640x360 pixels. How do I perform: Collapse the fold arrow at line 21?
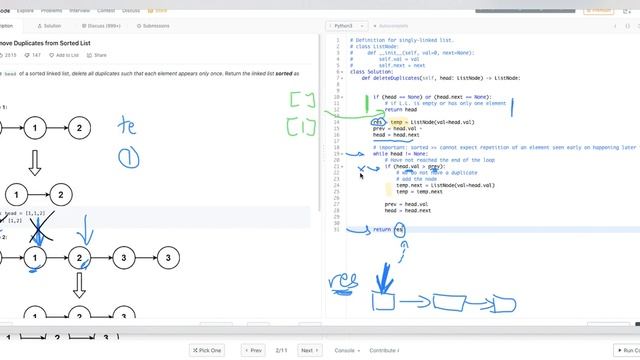342,167
